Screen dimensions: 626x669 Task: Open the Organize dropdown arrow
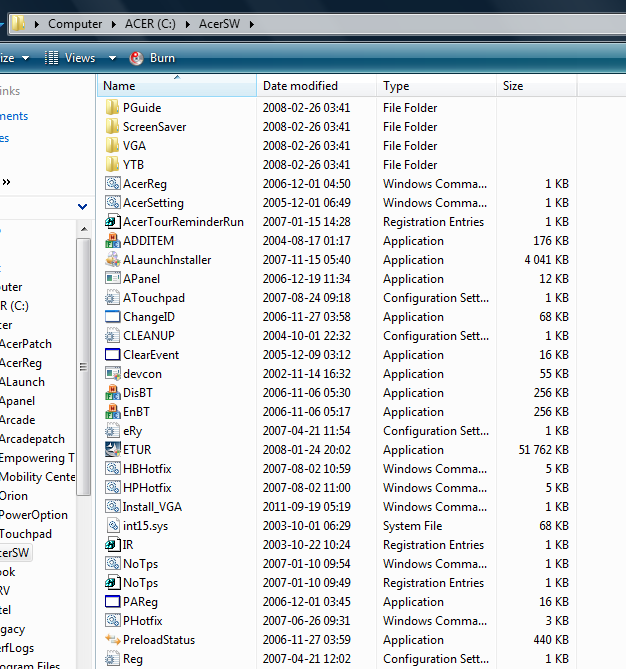(26, 58)
